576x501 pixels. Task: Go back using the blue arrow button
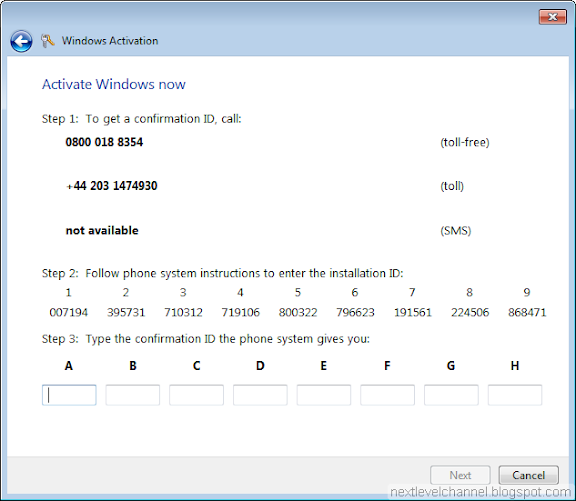pyautogui.click(x=21, y=41)
